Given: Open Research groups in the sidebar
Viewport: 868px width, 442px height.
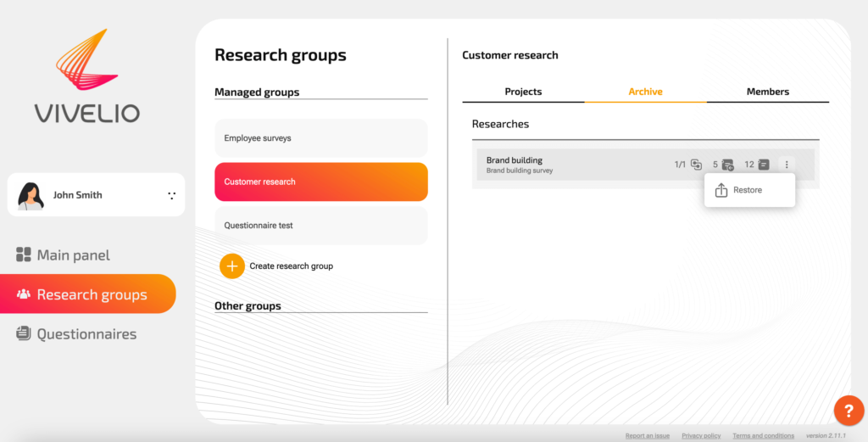Looking at the screenshot, I should (x=88, y=294).
